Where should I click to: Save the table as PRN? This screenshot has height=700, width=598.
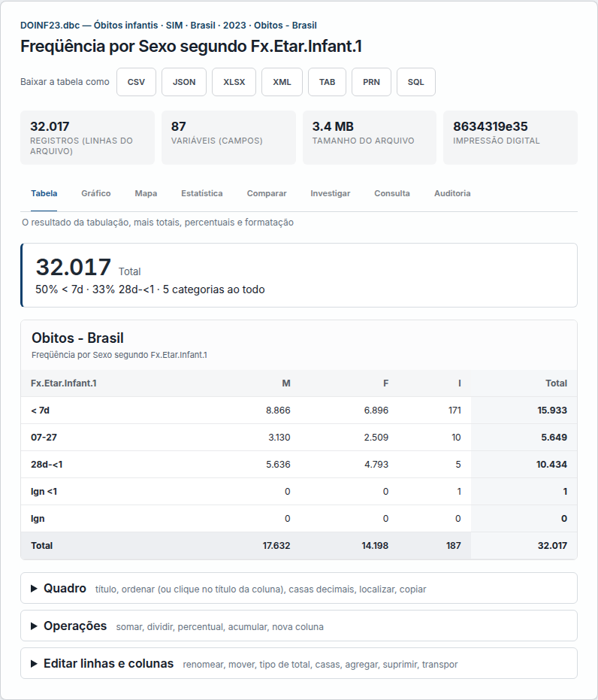click(371, 82)
